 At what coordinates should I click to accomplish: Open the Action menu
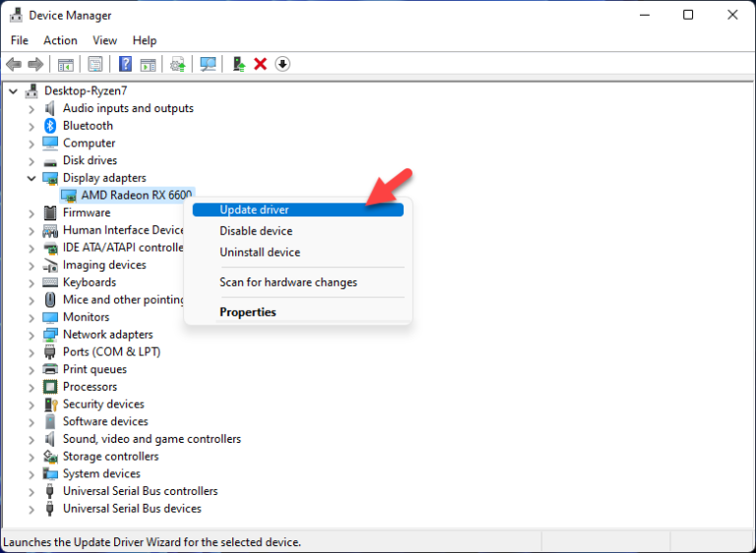coord(60,40)
